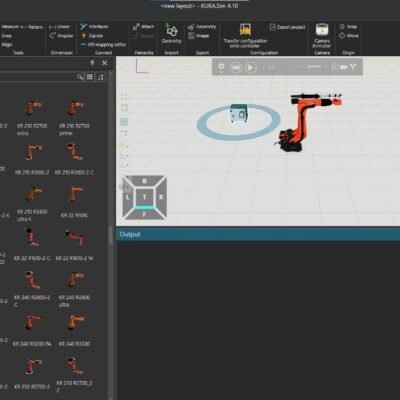Image resolution: width=400 pixels, height=400 pixels.
Task: Open simulation settings gear in playback bar
Action: pyautogui.click(x=221, y=67)
